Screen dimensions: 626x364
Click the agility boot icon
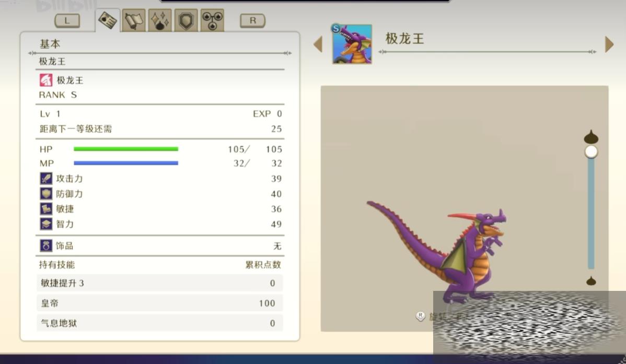pos(46,209)
